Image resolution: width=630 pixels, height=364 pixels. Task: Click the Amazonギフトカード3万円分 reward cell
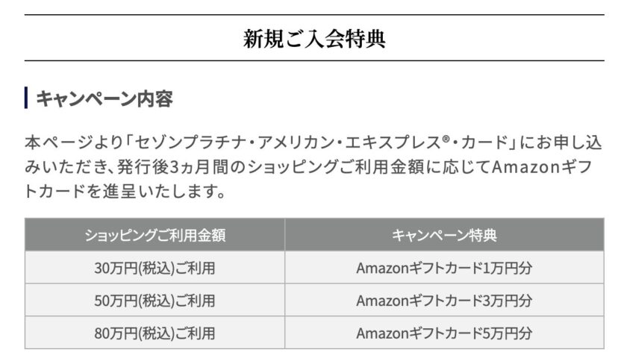444,301
